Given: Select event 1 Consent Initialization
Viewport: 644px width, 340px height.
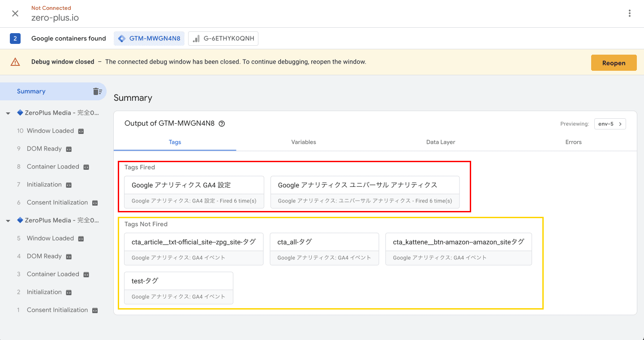Looking at the screenshot, I should tap(57, 310).
